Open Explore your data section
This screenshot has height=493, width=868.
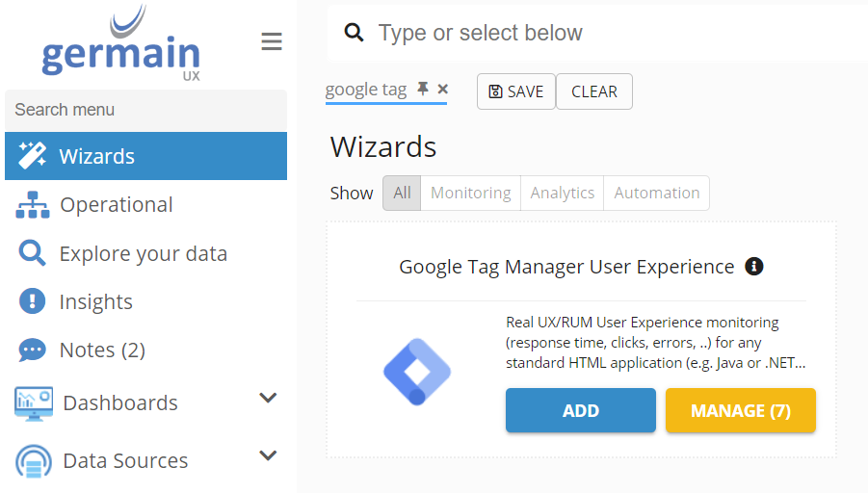coord(143,254)
